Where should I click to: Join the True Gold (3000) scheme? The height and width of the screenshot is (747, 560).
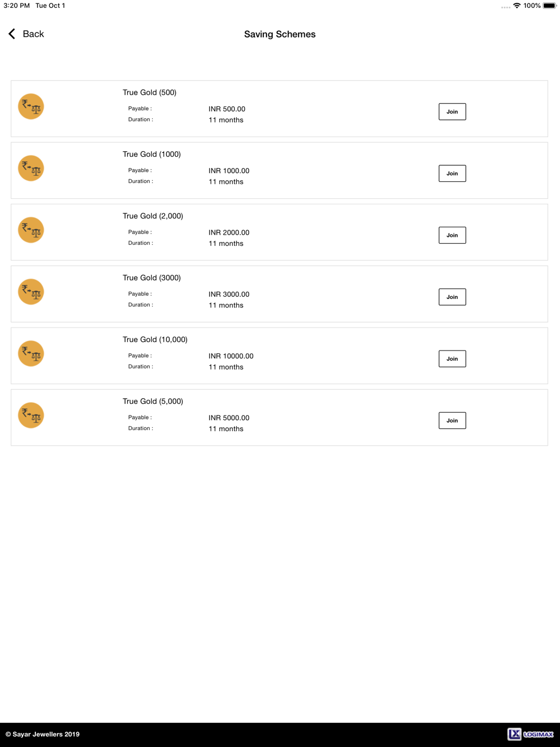pos(452,297)
